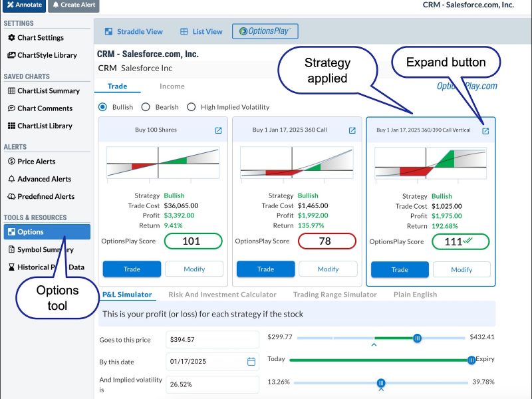Screen dimensions: 532x399
Task: Click OptionsPlay Score 111 badge
Action: [x=461, y=242]
